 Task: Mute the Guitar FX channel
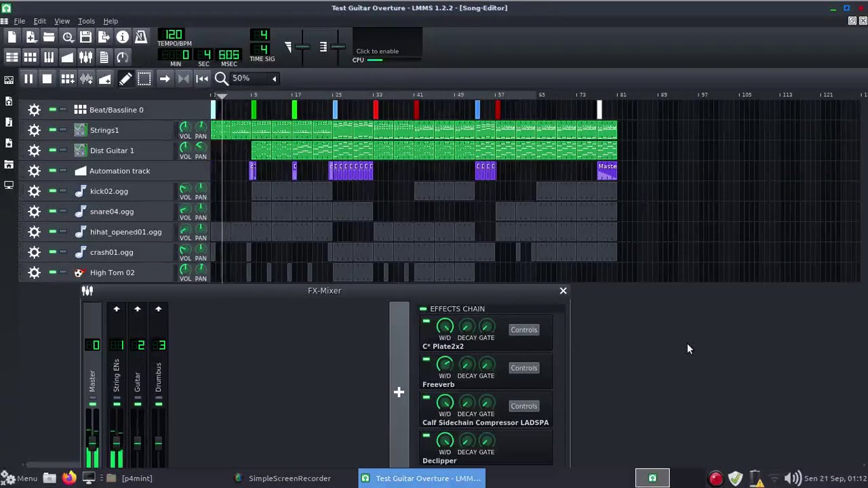[x=138, y=404]
